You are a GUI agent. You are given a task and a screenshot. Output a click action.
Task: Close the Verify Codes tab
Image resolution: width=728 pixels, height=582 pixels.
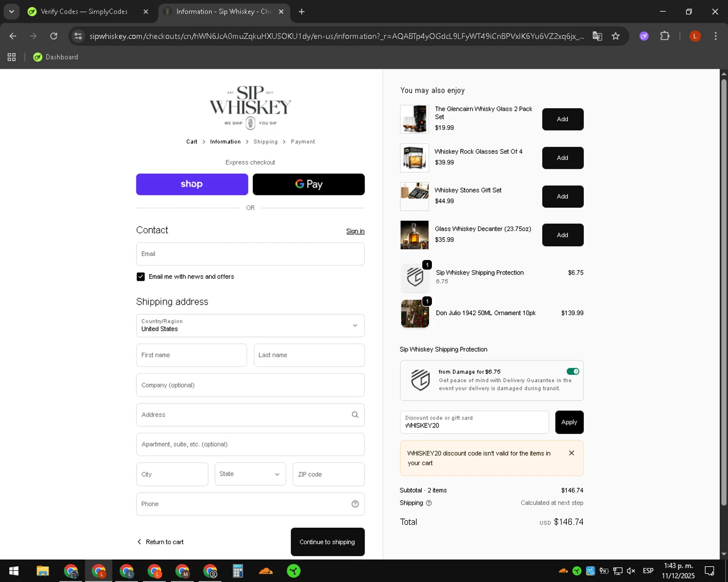coord(146,12)
